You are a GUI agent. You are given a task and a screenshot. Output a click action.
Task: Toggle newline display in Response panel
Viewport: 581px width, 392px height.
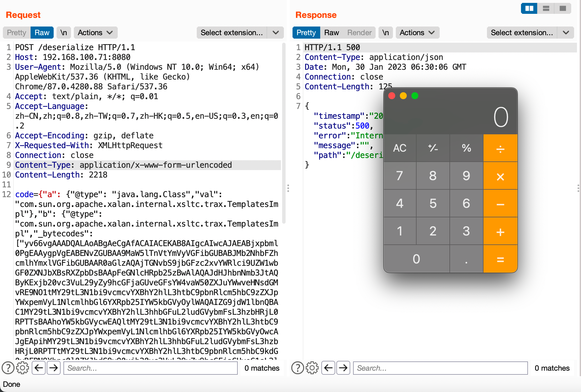386,33
